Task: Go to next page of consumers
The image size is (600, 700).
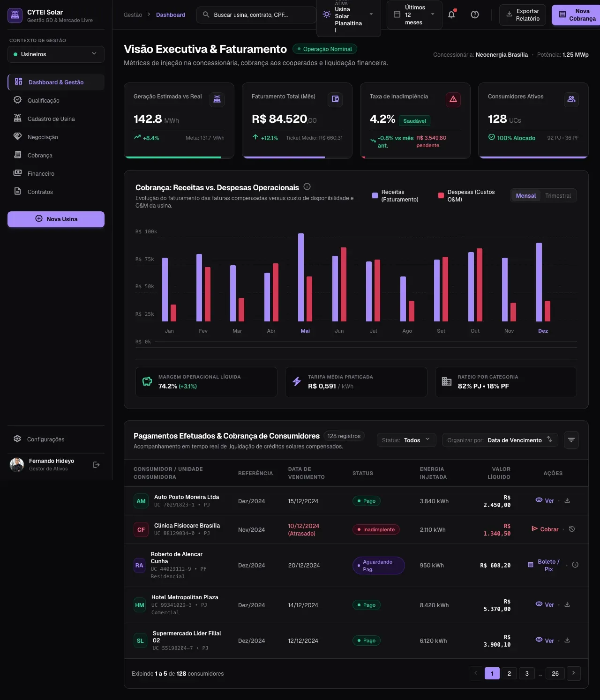Action: pos(574,673)
